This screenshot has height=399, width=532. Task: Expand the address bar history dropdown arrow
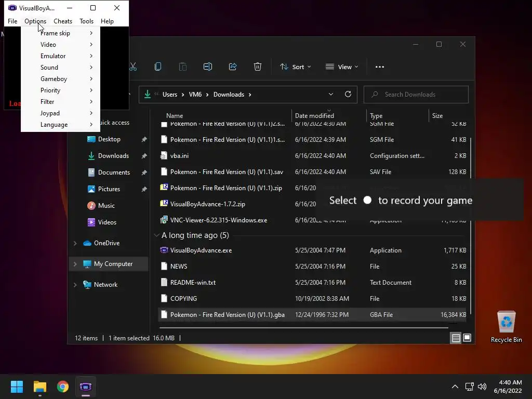point(331,95)
